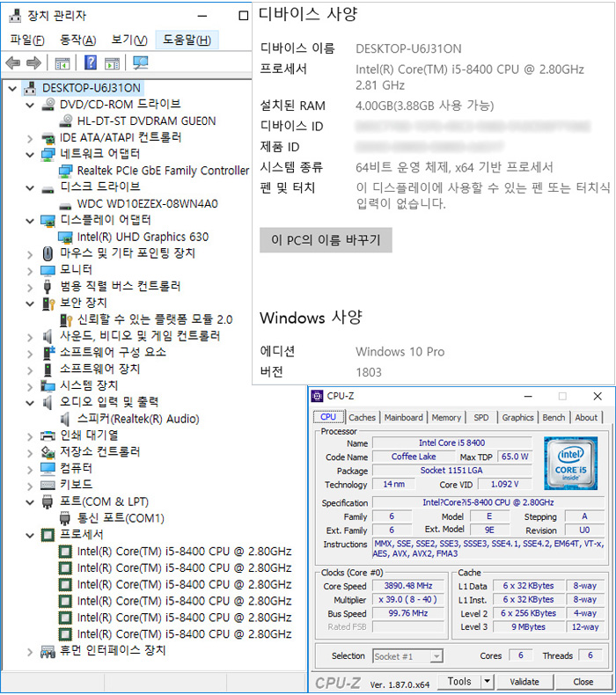
Task: Switch to the SPD tab in CPU-Z
Action: (x=481, y=417)
